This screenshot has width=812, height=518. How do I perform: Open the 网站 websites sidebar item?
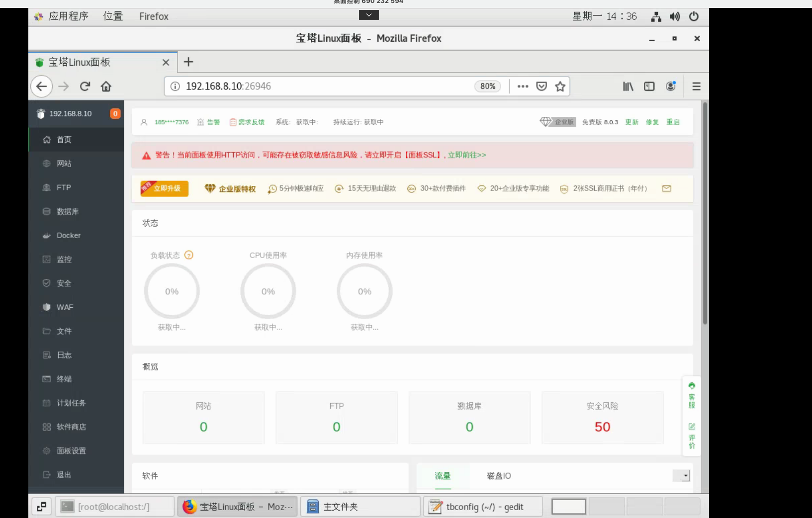(76, 164)
